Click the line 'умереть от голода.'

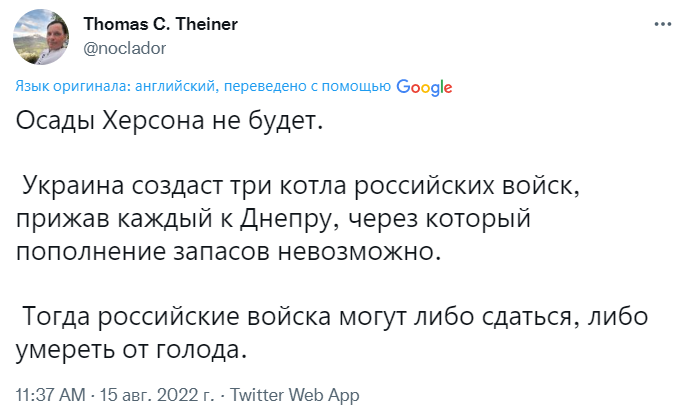tap(131, 349)
